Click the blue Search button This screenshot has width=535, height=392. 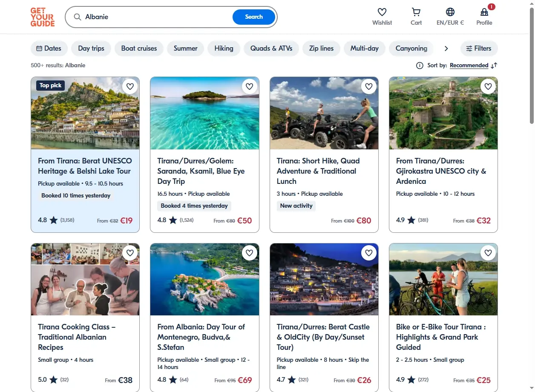pyautogui.click(x=254, y=17)
